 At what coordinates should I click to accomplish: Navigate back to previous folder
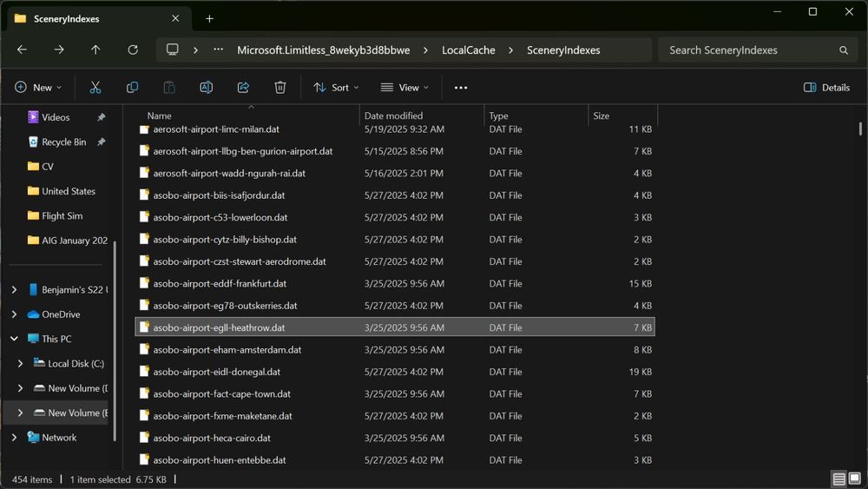point(22,50)
